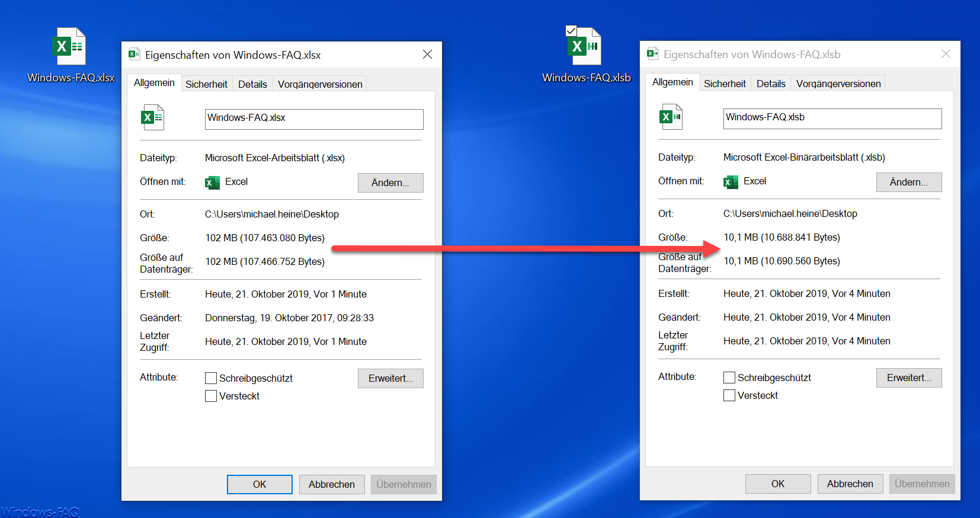980x518 pixels.
Task: Click Ändern... button in xlsb properties
Action: 909,182
